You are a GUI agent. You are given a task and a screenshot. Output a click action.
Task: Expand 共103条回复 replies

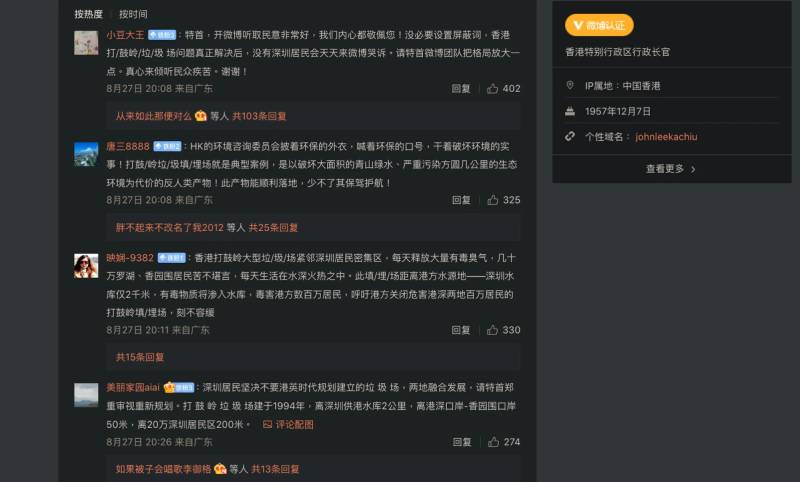tap(259, 116)
